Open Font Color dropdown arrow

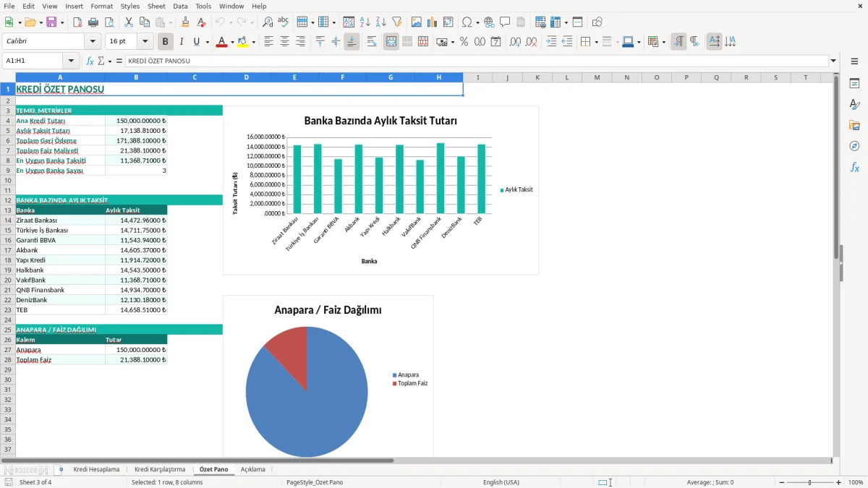[231, 42]
